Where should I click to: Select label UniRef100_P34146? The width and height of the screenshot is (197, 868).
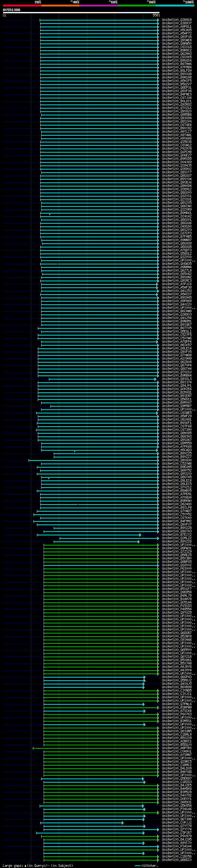point(177,809)
